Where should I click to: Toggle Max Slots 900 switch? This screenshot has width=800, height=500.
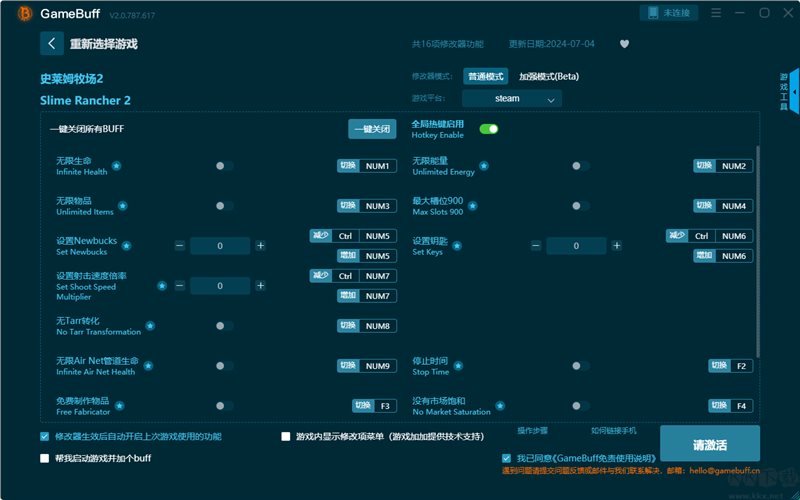point(581,206)
